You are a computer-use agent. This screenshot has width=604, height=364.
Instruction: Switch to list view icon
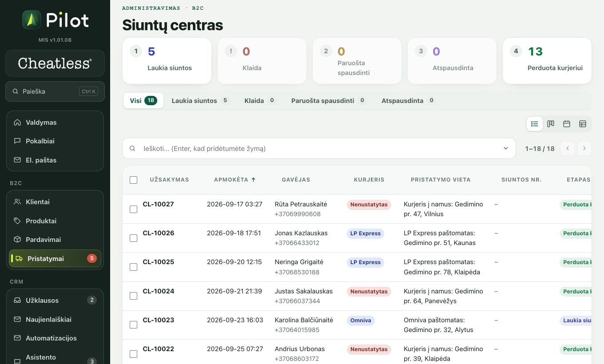coord(535,124)
